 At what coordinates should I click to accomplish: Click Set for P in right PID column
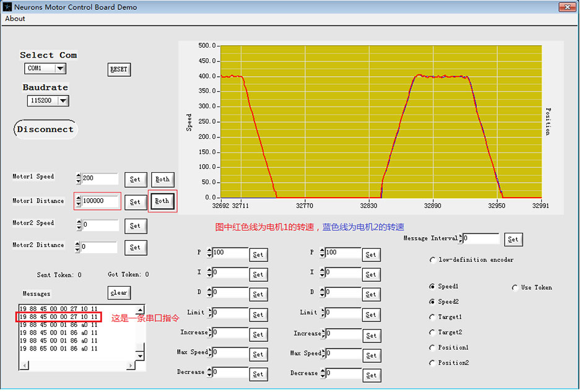[x=371, y=255]
